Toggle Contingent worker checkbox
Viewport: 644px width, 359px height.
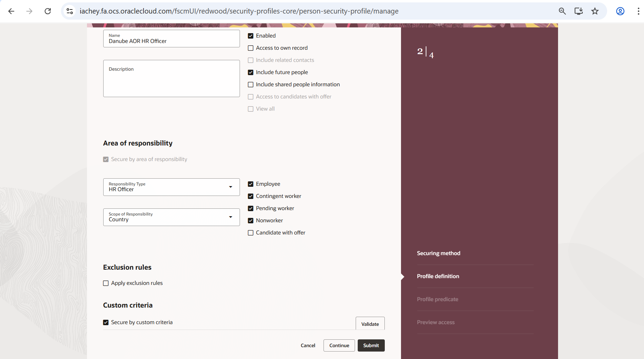[x=250, y=196]
